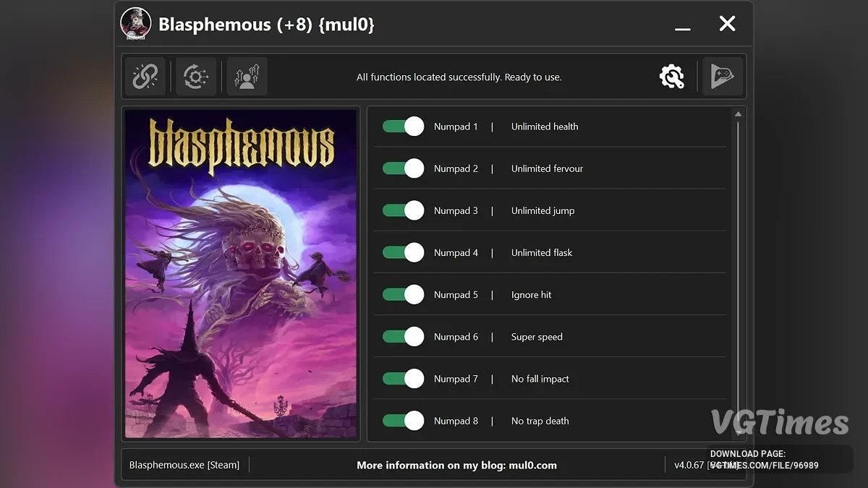Toggle the No fall impact switch
The width and height of the screenshot is (868, 488).
tap(404, 378)
